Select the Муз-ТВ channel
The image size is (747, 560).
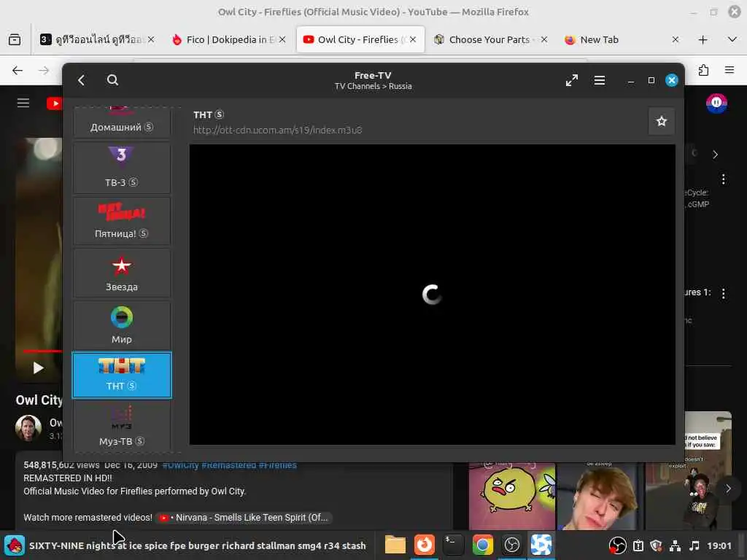[122, 426]
